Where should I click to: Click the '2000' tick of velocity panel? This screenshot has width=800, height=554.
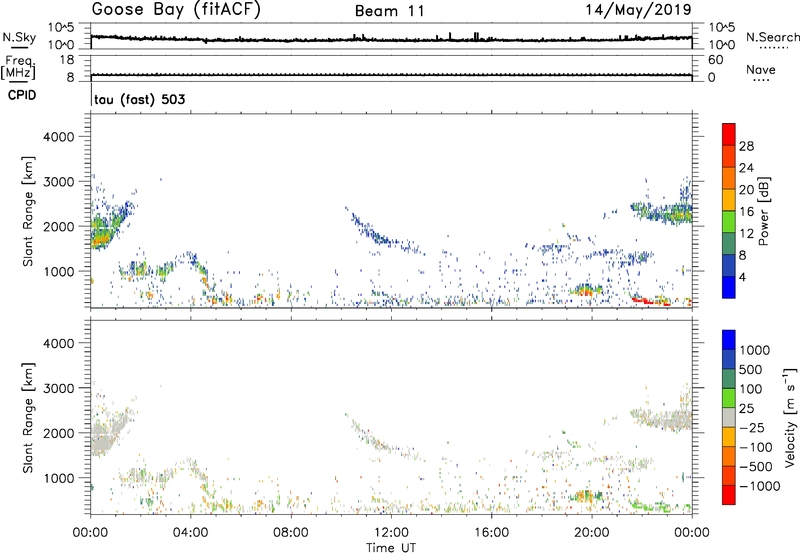coord(59,433)
